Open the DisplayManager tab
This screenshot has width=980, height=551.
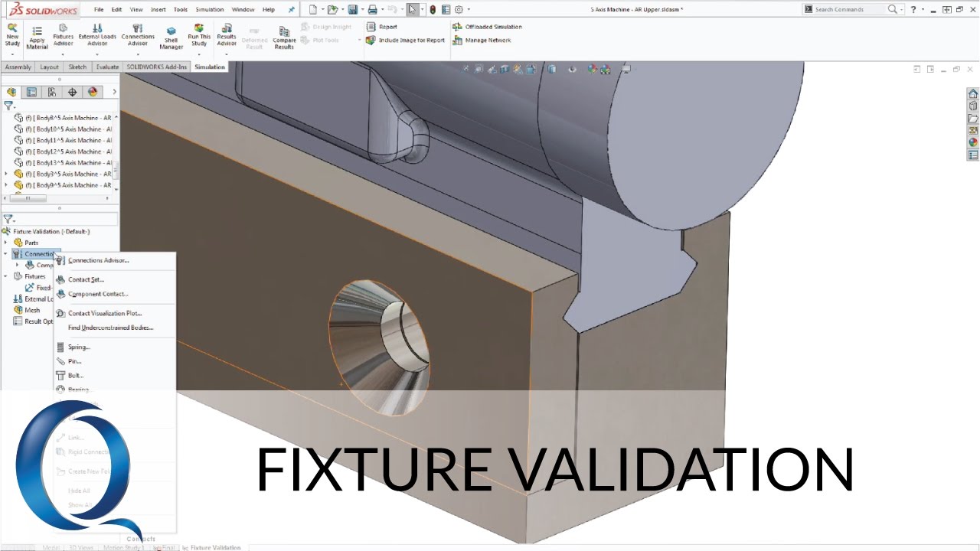[93, 92]
